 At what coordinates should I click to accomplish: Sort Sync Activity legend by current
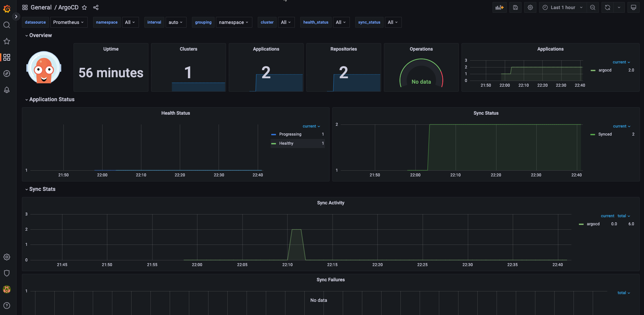pyautogui.click(x=607, y=216)
